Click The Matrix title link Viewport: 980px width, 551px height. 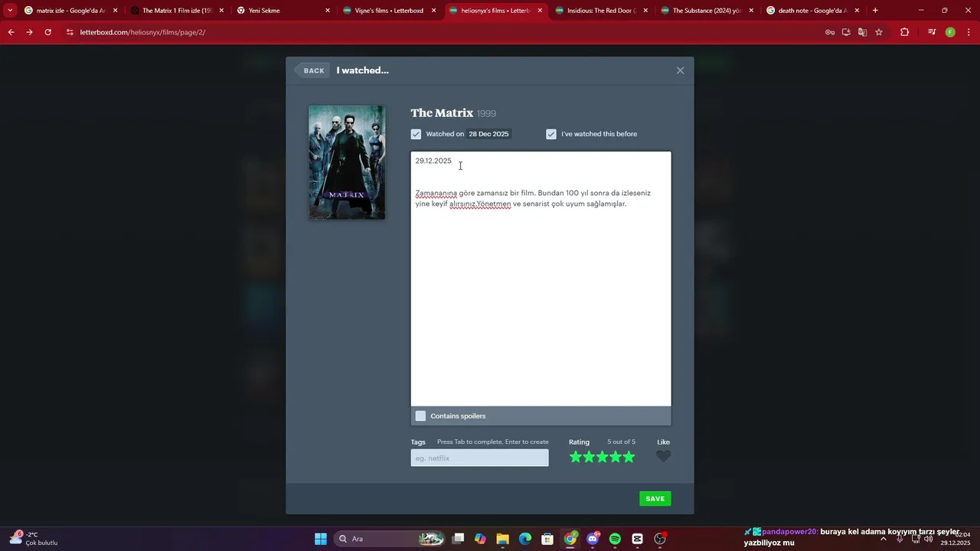pyautogui.click(x=442, y=113)
